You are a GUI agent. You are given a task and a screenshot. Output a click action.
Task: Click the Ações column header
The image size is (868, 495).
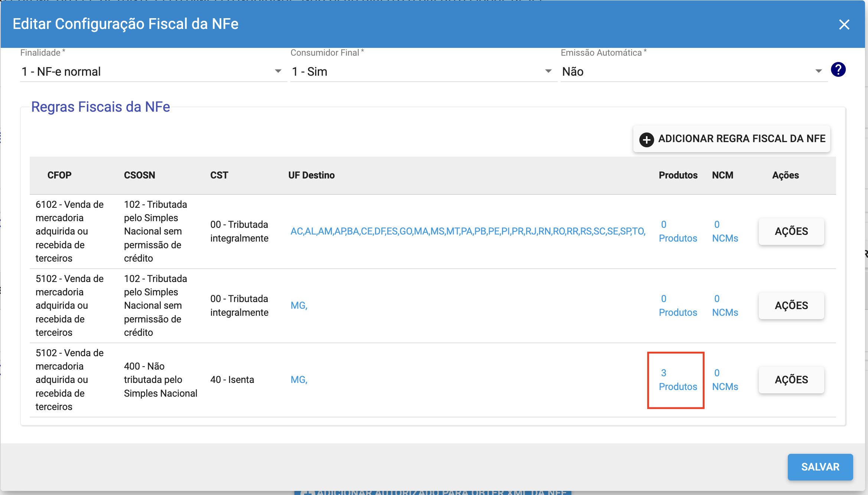[x=786, y=175]
